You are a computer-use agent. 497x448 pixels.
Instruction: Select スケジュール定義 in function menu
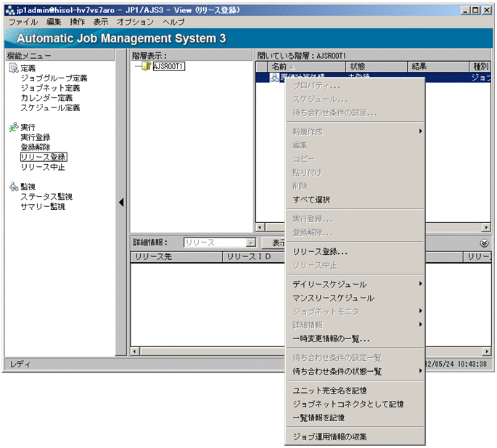(50, 108)
